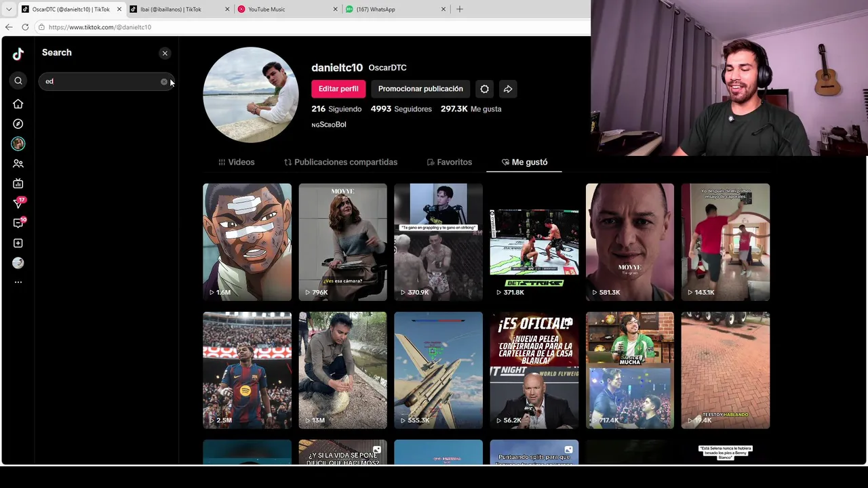Screen dimensions: 868x488
Task: Close the YouTube Music browser tab
Action: click(335, 9)
